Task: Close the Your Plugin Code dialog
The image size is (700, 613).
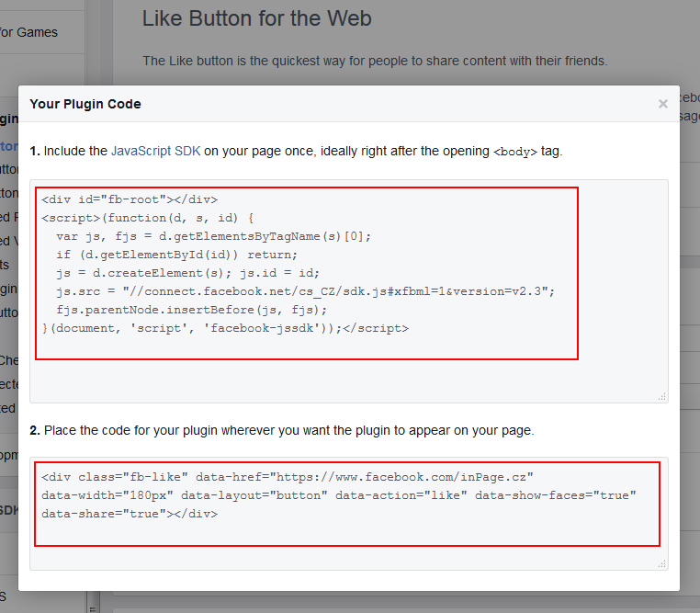Action: 662,105
